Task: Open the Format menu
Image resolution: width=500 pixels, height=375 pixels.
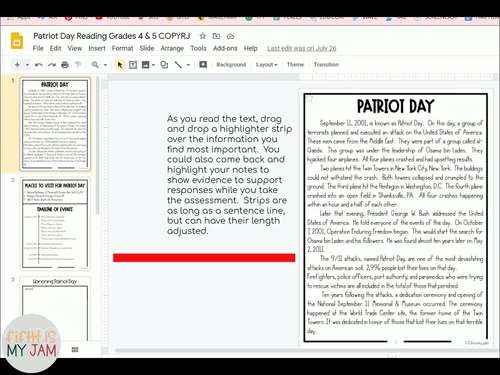Action: coord(122,48)
